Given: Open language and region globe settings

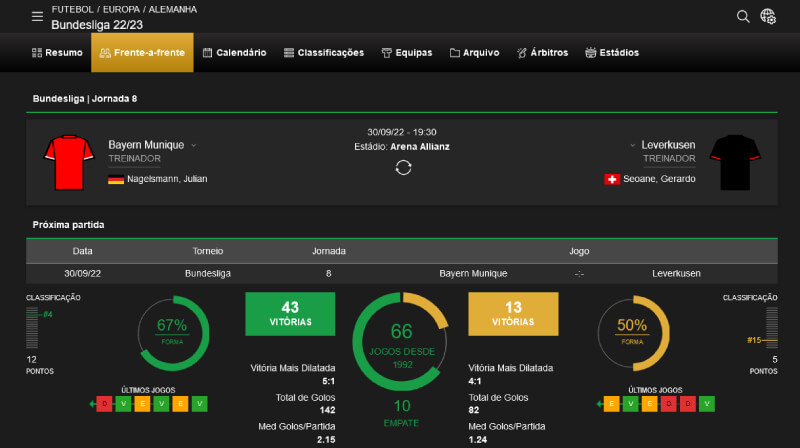Looking at the screenshot, I should (768, 16).
